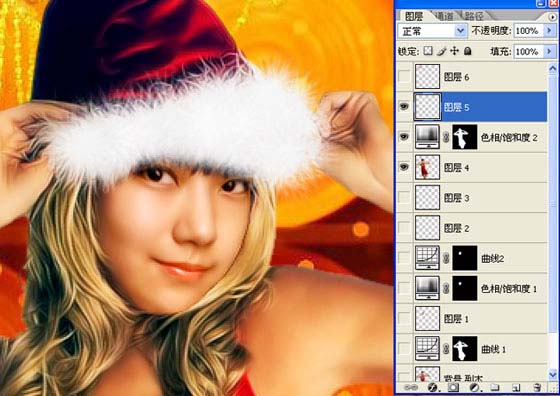Click the link layers icon at panel bottom
Screen dimensions: 560x396
click(411, 387)
